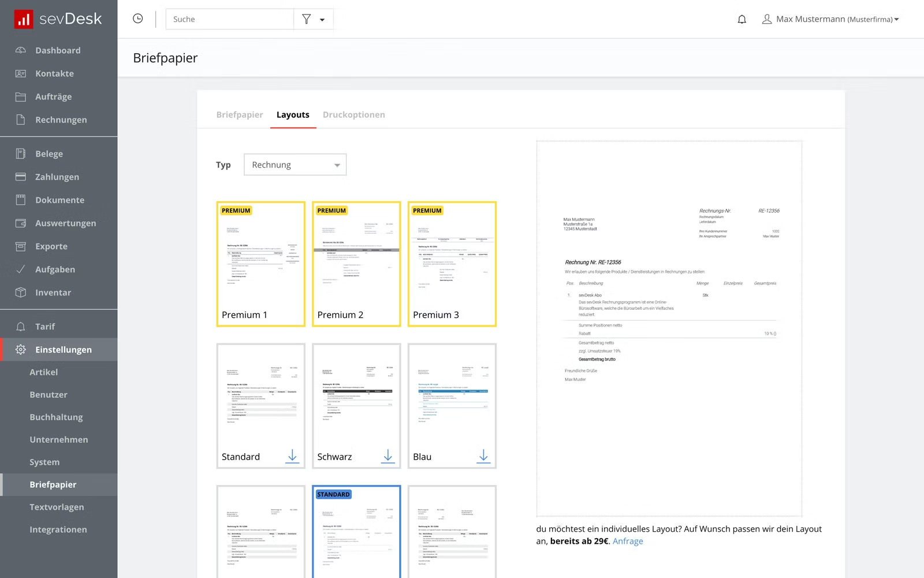Viewport: 924px width, 578px height.
Task: Open Textvorlagen in settings submenu
Action: [x=57, y=507]
